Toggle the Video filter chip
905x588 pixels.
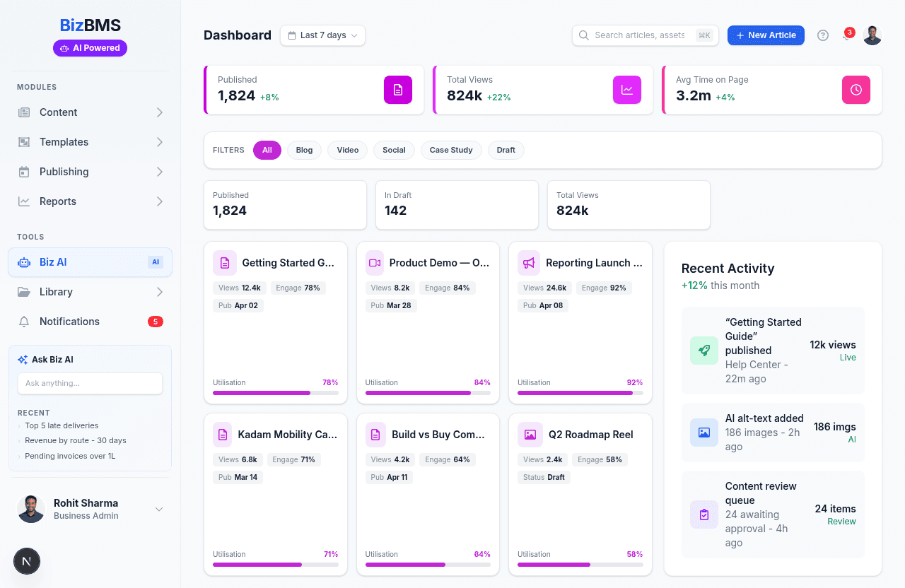click(x=347, y=150)
